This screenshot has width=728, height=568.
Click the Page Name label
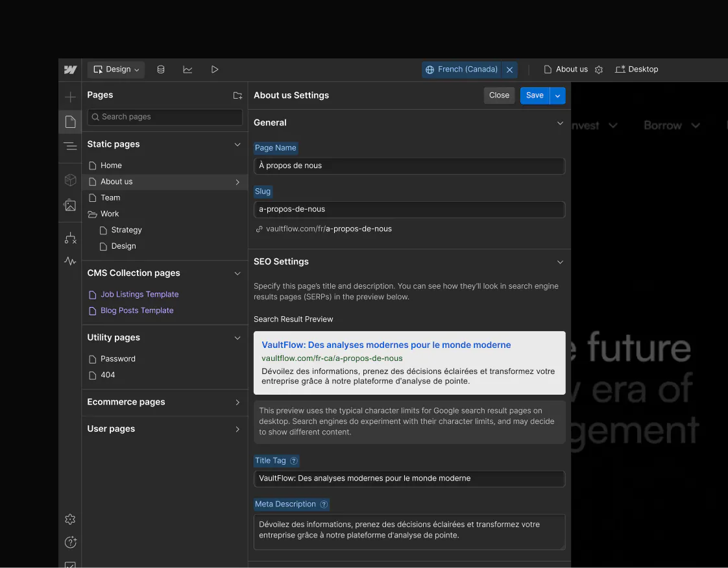(275, 148)
